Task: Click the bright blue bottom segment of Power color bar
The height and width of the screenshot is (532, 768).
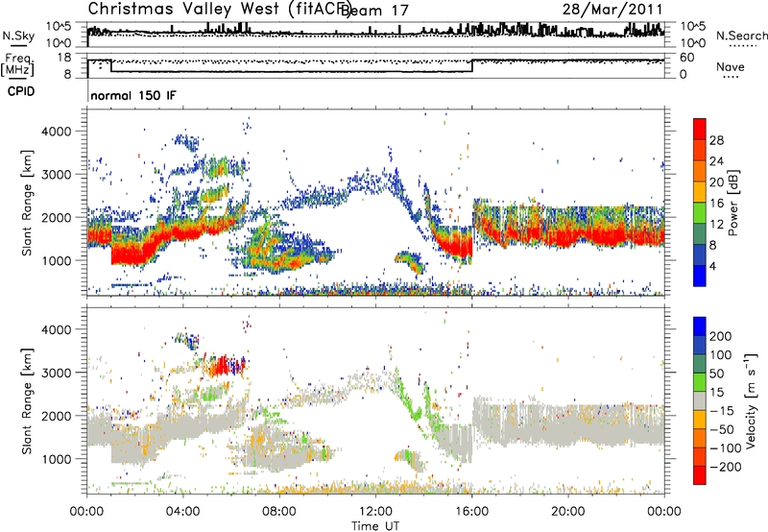Action: click(700, 277)
